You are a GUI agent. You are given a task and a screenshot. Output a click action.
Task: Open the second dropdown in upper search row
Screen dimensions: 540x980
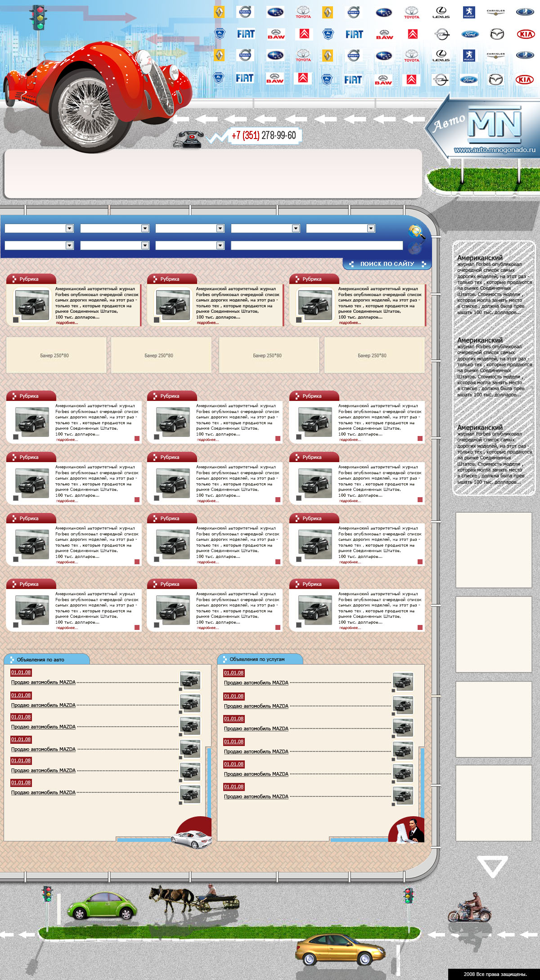[115, 229]
